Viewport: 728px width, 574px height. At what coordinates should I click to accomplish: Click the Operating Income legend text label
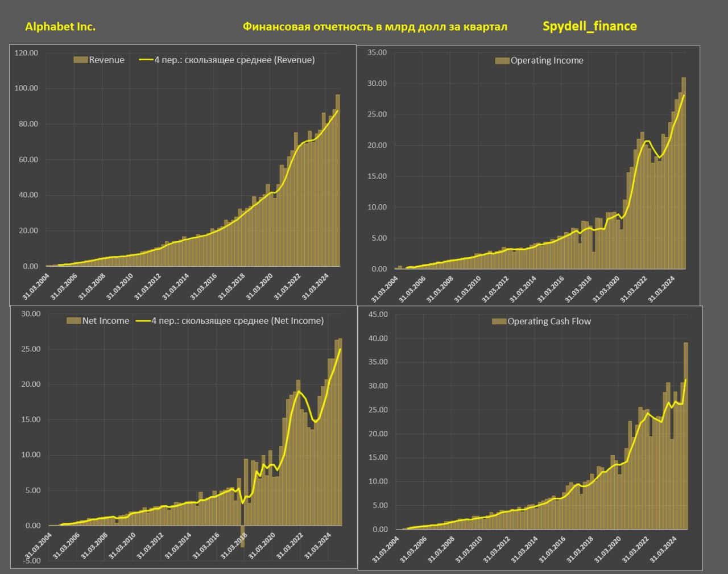coord(547,61)
